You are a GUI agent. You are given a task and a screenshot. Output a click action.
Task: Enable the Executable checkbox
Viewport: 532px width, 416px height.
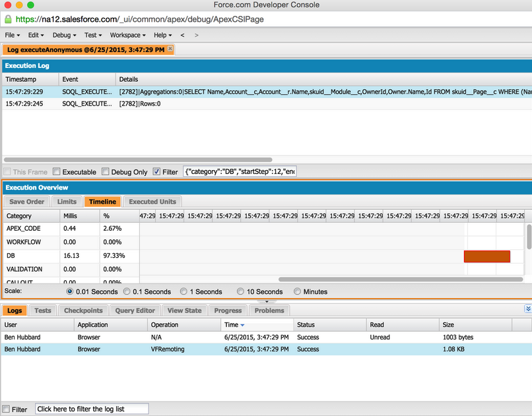click(x=57, y=172)
